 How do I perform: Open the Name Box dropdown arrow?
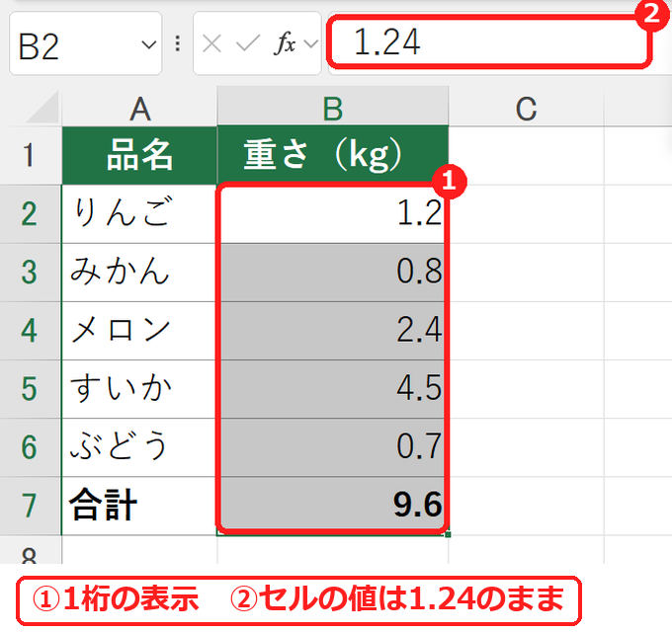pyautogui.click(x=148, y=44)
